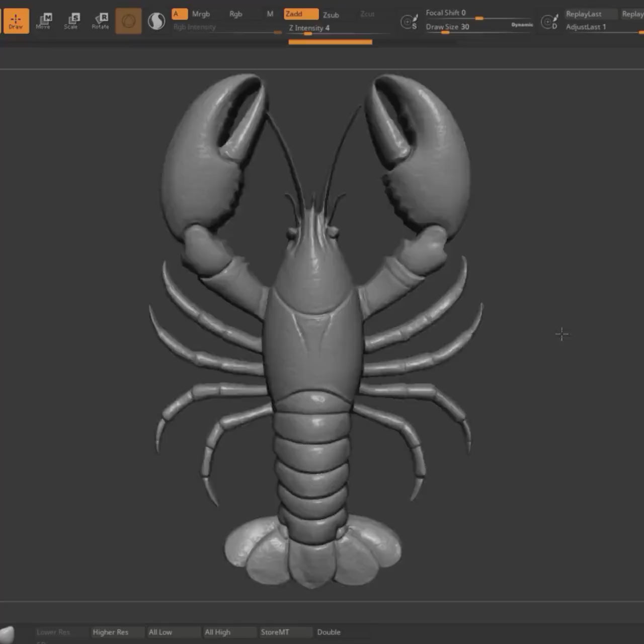Switch to the Move tool
This screenshot has height=644, width=644.
[x=43, y=21]
